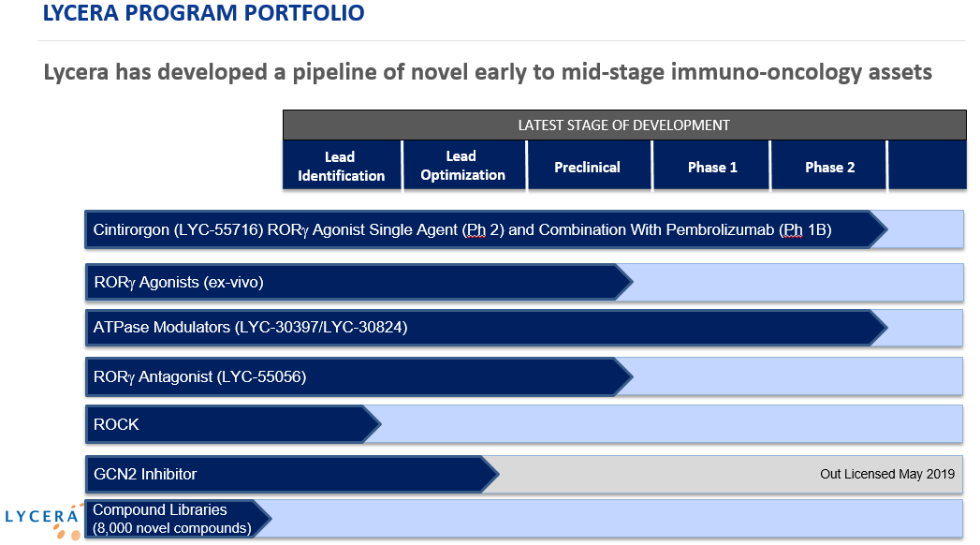Click the RORγ Antagonist (LYC-55056) label
This screenshot has height=545, width=980.
pos(199,376)
